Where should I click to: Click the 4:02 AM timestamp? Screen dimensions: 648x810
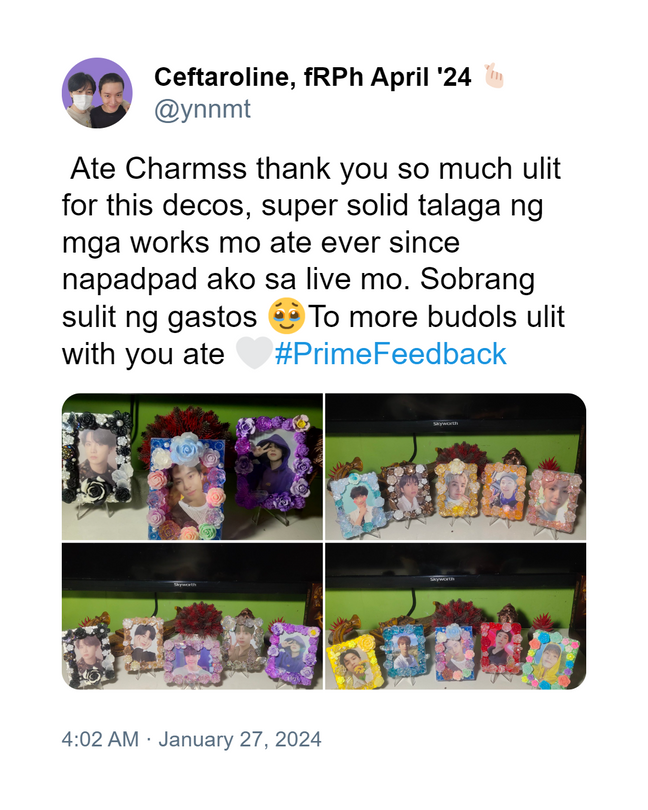pyautogui.click(x=100, y=739)
